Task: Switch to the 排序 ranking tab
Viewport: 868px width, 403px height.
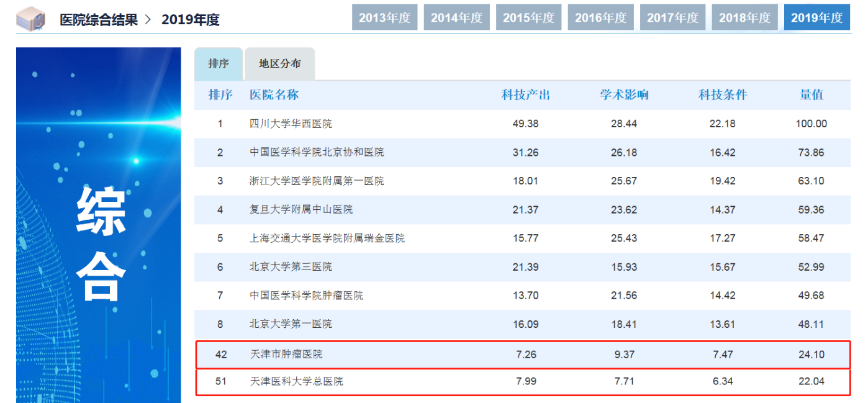Action: point(219,64)
